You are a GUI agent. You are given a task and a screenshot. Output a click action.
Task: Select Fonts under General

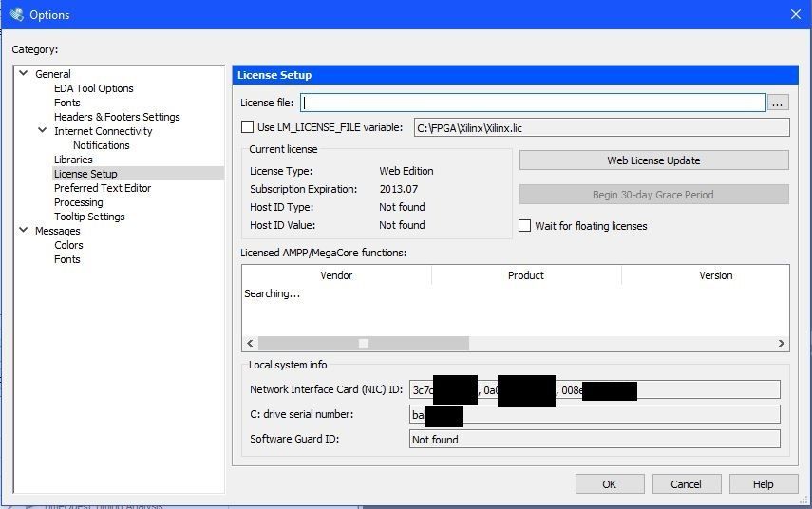coord(67,103)
